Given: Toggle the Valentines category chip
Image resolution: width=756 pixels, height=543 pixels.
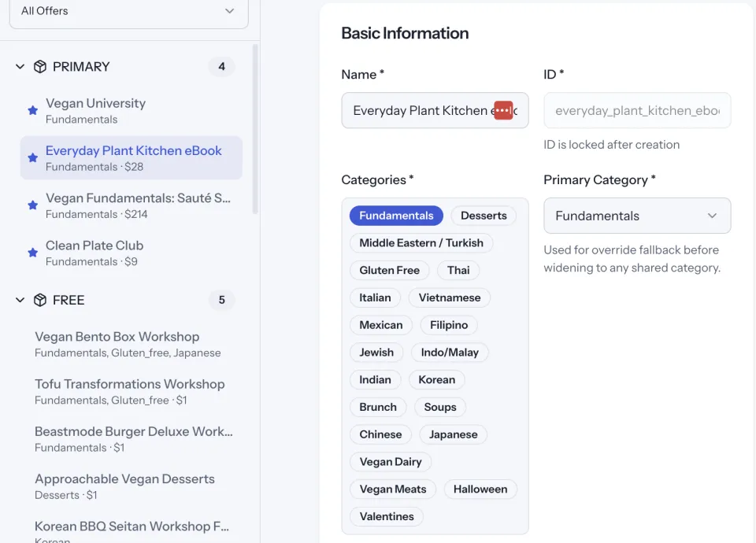Looking at the screenshot, I should (387, 516).
